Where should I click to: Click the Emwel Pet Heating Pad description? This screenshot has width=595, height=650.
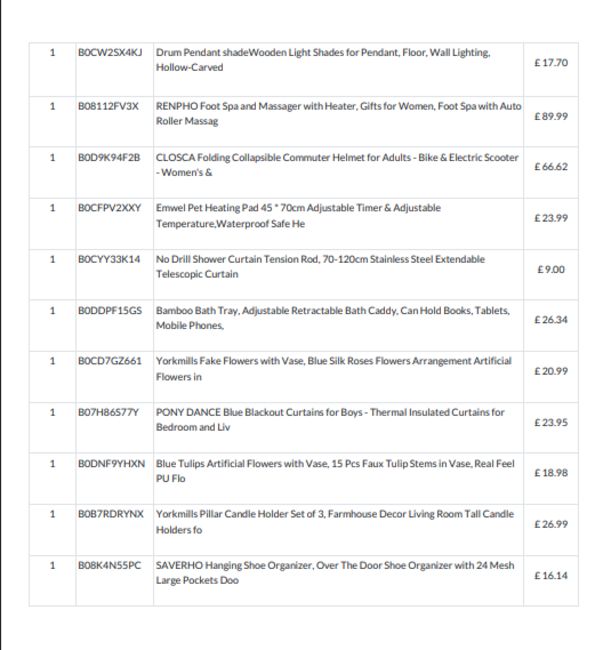[x=298, y=216]
